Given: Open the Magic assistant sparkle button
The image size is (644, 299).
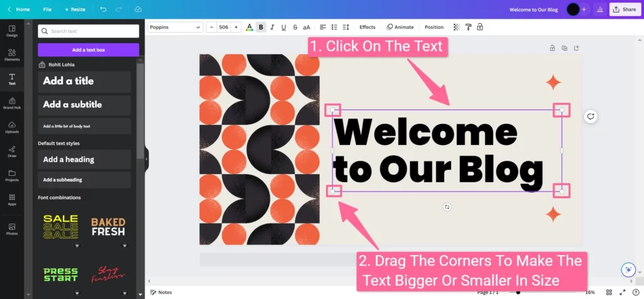Looking at the screenshot, I should (x=628, y=270).
